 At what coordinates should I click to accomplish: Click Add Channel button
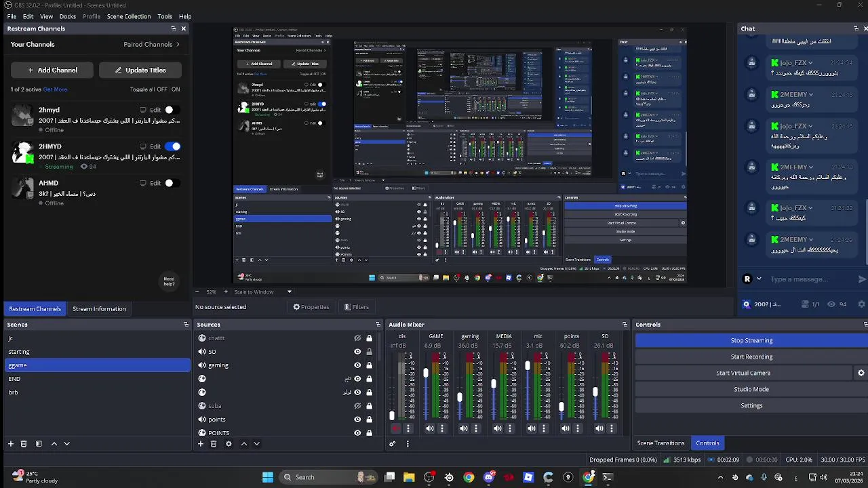coord(52,70)
